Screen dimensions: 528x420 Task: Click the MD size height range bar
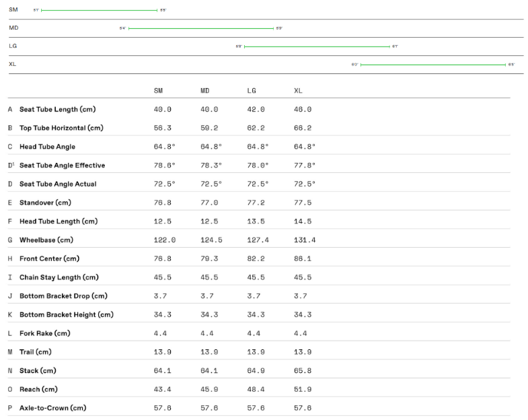pyautogui.click(x=200, y=28)
